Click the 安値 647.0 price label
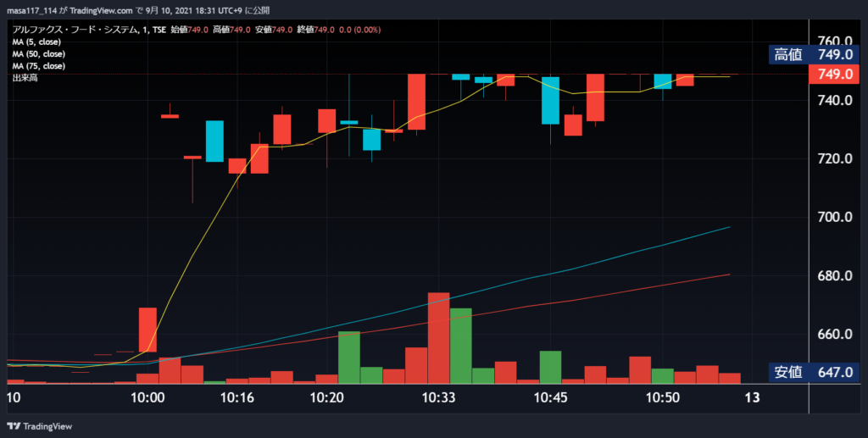 tap(814, 372)
